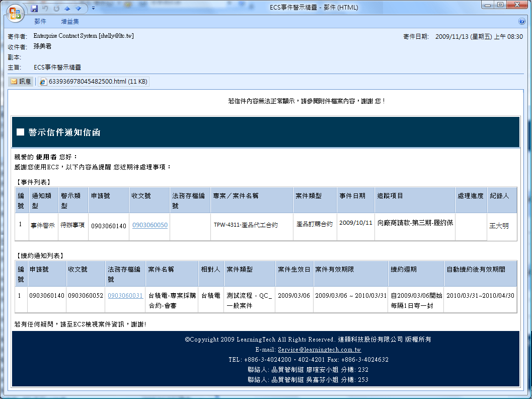Click 【續約通知列表】 section label
This screenshot has width=532, height=399.
click(x=40, y=256)
